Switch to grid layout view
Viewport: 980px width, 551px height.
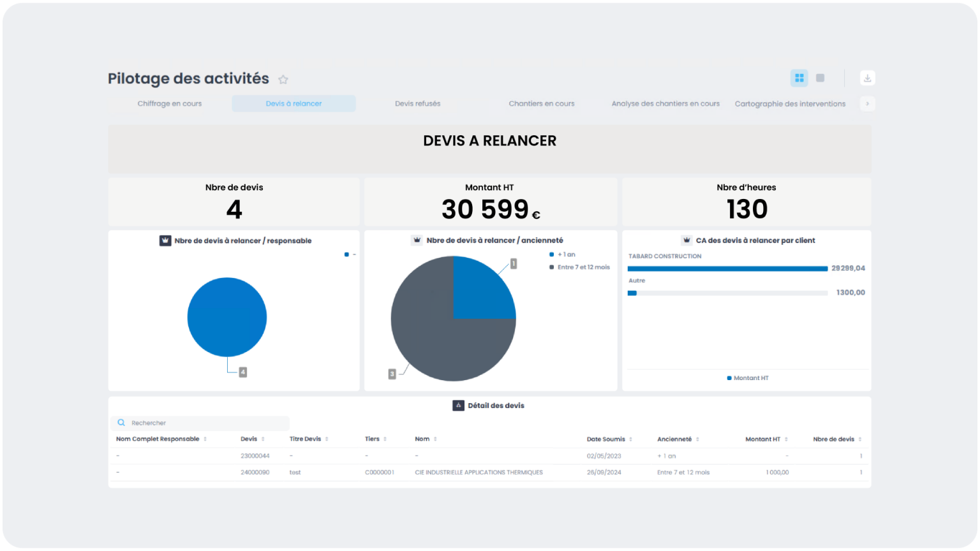point(799,78)
